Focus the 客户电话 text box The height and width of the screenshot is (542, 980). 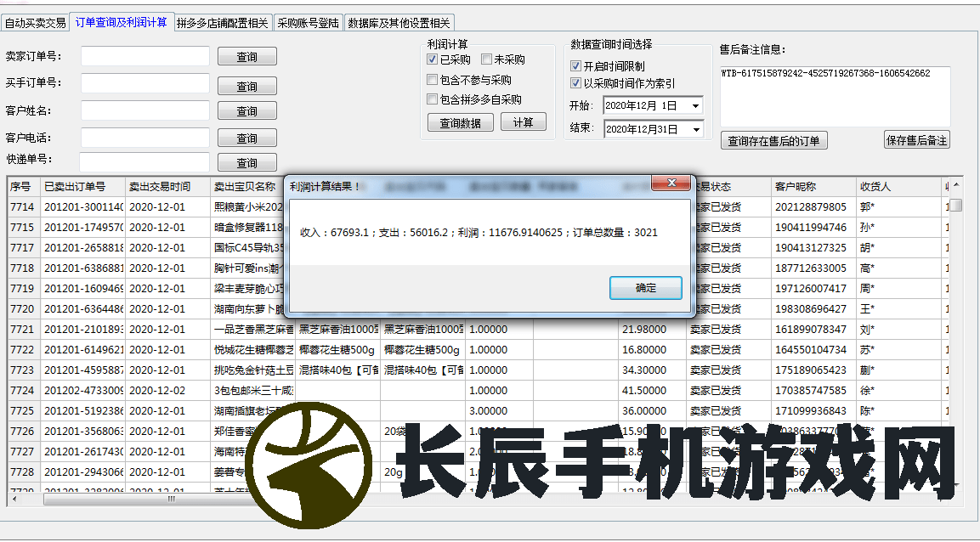click(x=145, y=138)
